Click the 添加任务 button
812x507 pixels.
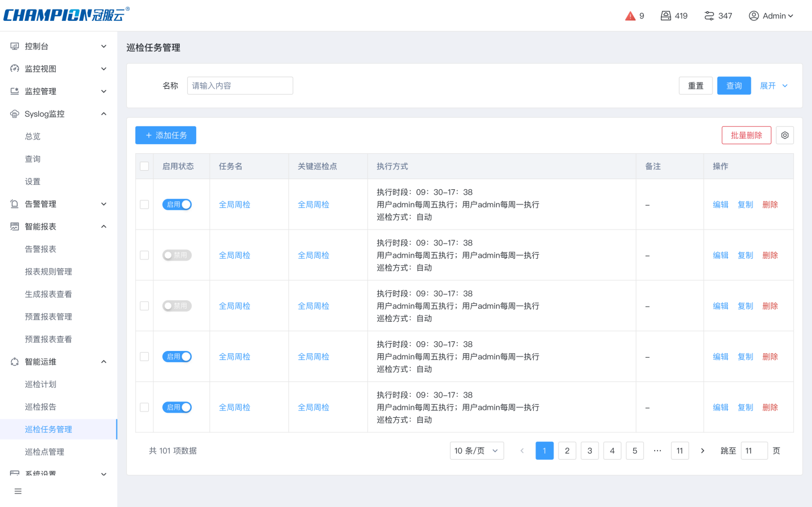pos(166,135)
